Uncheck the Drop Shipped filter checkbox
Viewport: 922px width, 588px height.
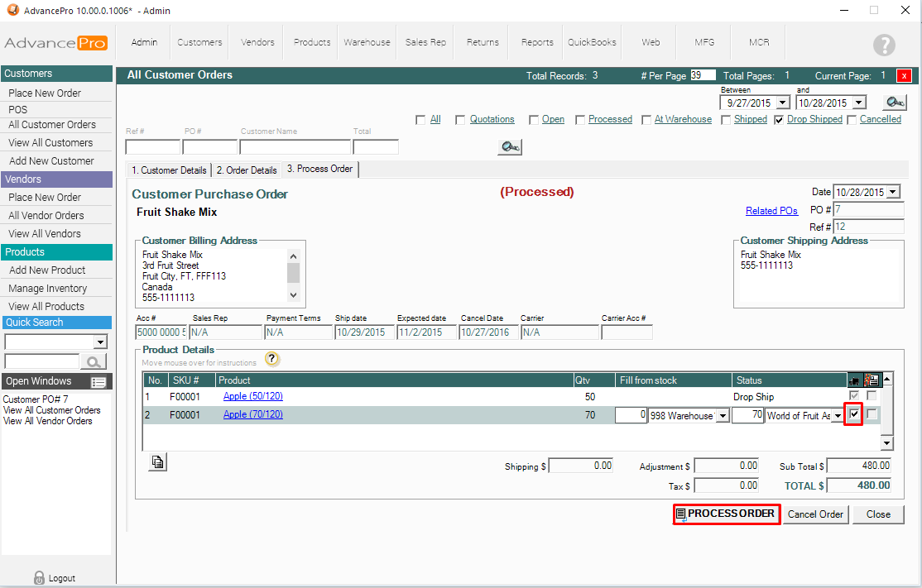779,120
